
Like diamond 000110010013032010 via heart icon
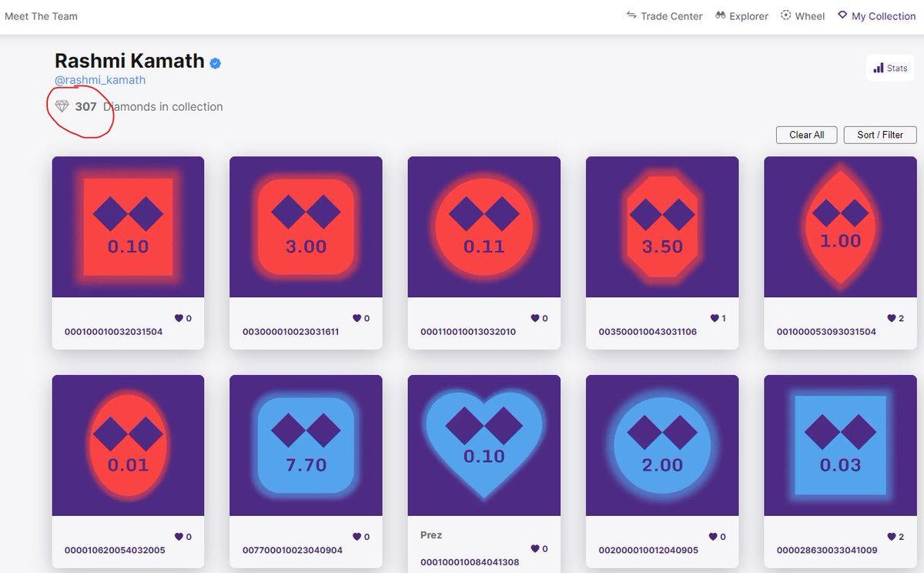tap(534, 318)
